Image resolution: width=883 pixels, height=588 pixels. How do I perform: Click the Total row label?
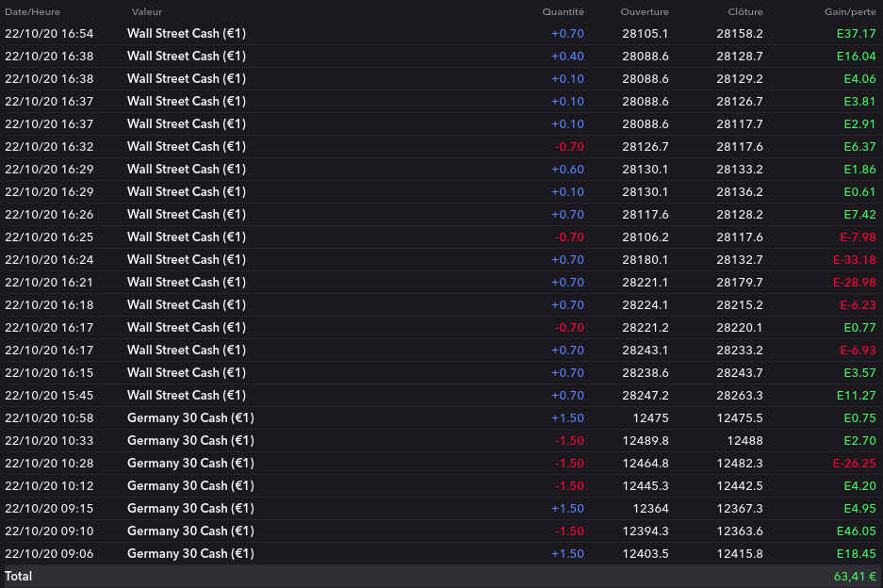click(x=19, y=577)
